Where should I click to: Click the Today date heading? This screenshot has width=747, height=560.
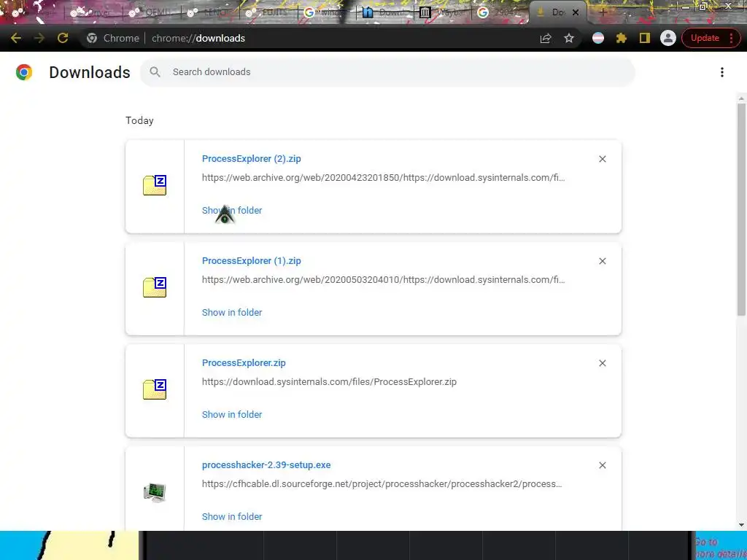139,120
